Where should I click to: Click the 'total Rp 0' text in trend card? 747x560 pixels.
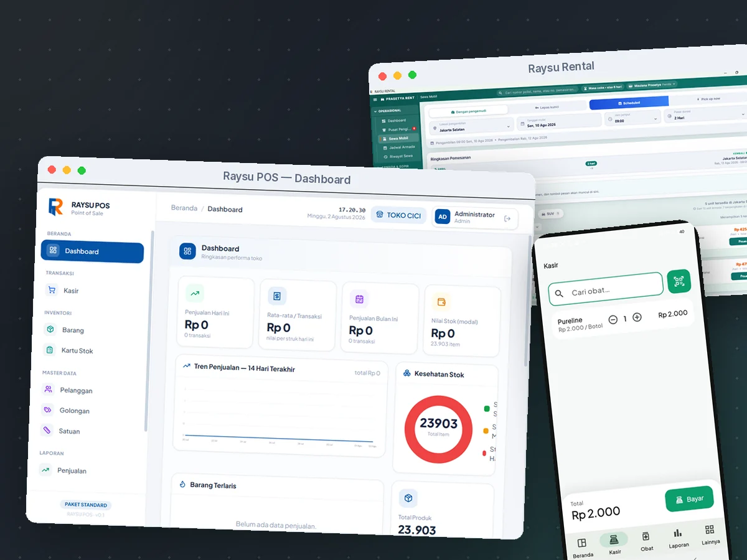[367, 373]
